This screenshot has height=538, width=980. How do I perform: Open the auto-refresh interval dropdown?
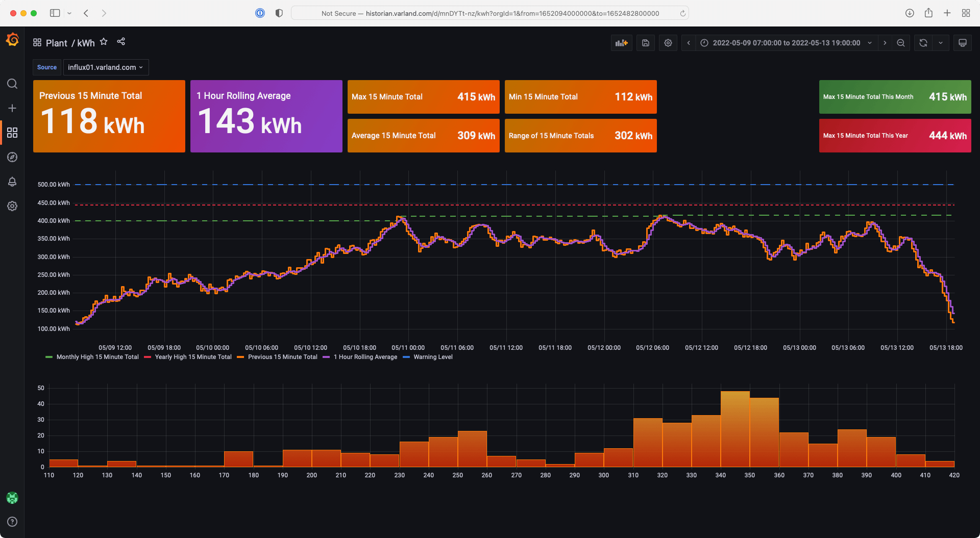click(x=941, y=43)
